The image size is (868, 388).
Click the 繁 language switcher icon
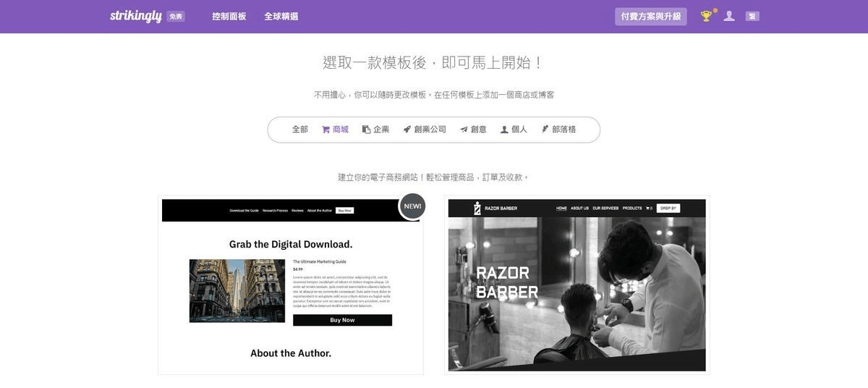point(752,16)
